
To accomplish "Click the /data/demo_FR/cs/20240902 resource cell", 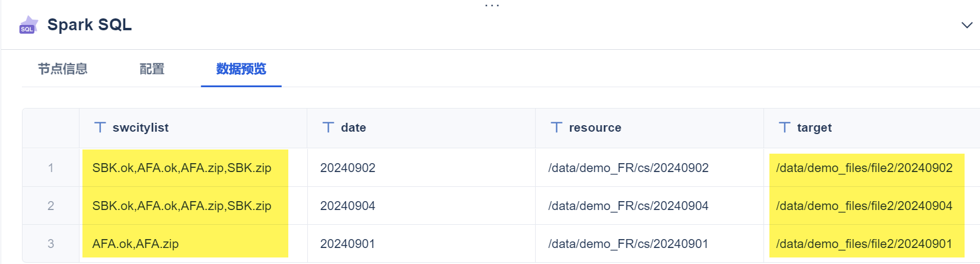I will click(x=628, y=168).
